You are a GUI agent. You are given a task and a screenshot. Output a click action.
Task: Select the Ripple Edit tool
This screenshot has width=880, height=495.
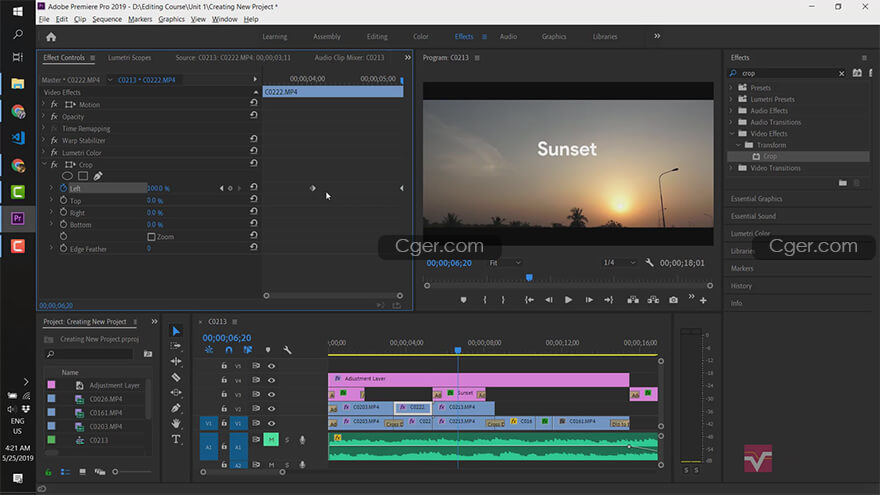(x=176, y=361)
